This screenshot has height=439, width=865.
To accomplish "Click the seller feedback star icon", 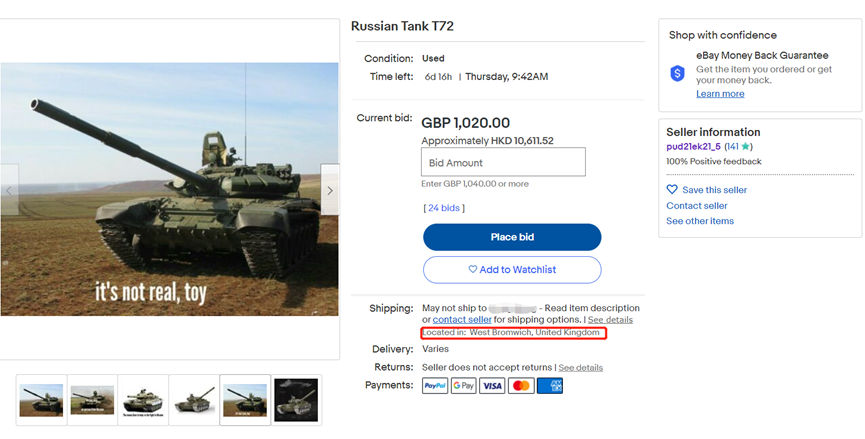I will pyautogui.click(x=747, y=147).
